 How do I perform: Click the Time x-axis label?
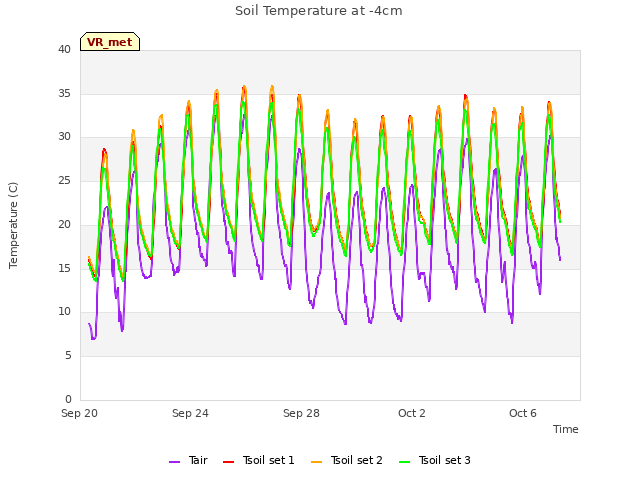click(566, 429)
